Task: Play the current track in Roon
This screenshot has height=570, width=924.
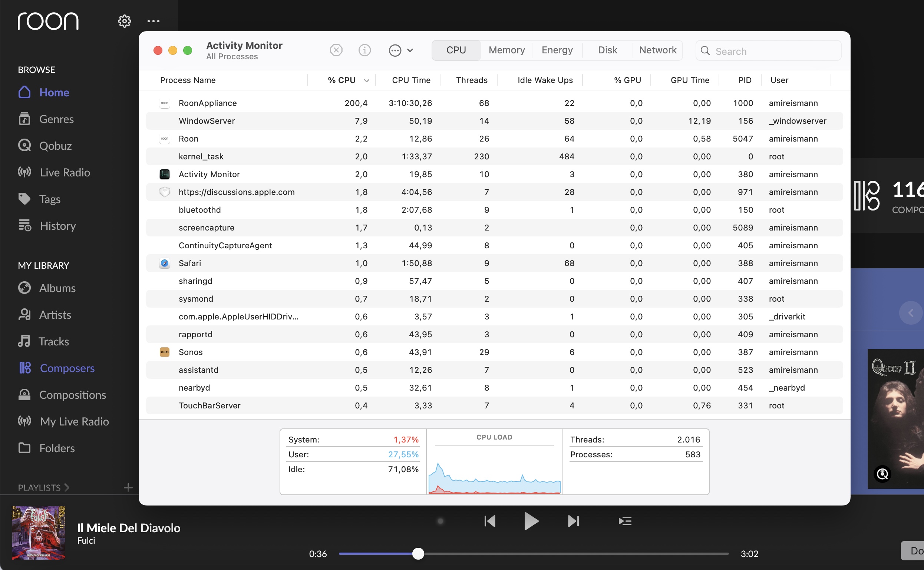Action: click(531, 521)
